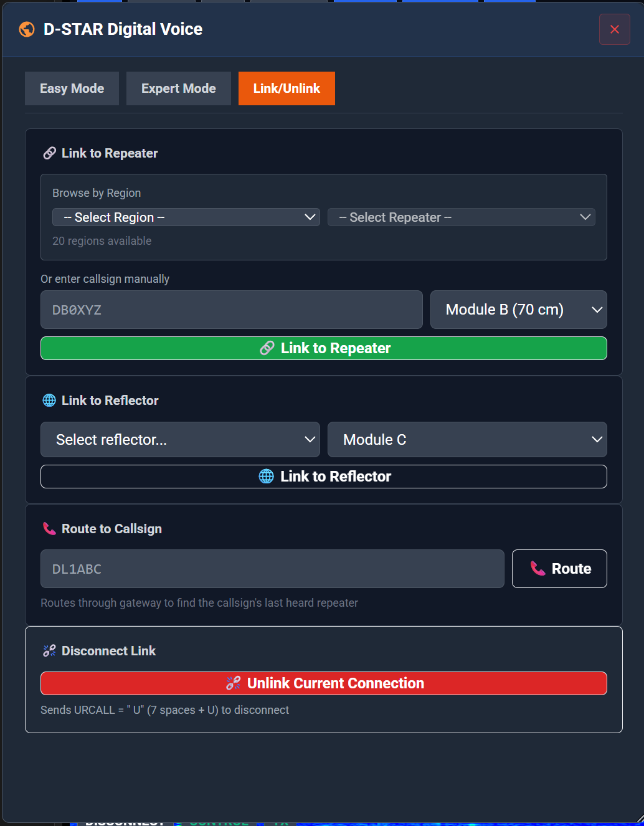
Task: Open the Module B (70 cm) dropdown
Action: click(518, 310)
